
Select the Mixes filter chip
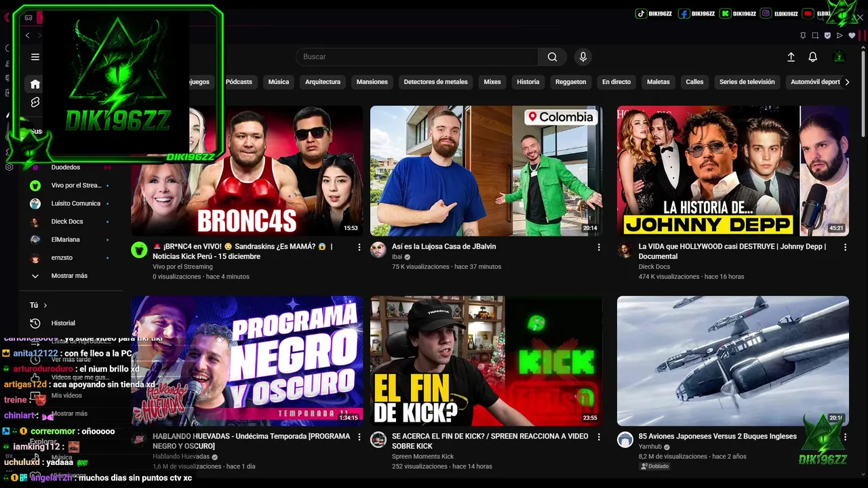coord(492,82)
